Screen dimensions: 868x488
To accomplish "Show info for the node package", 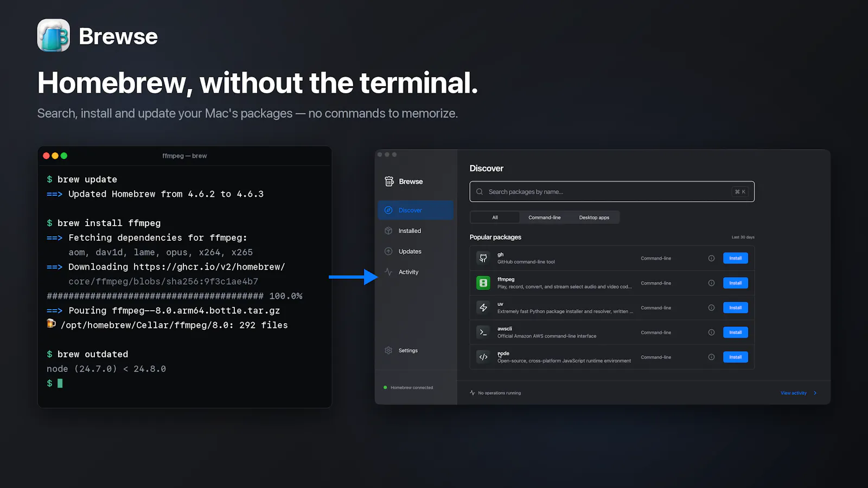I will 711,357.
